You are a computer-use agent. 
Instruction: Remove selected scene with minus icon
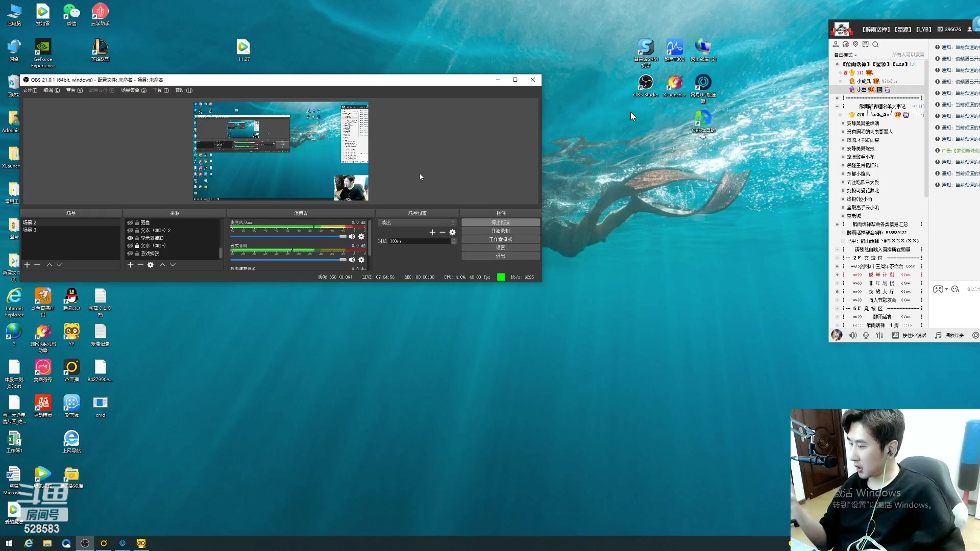tap(37, 265)
